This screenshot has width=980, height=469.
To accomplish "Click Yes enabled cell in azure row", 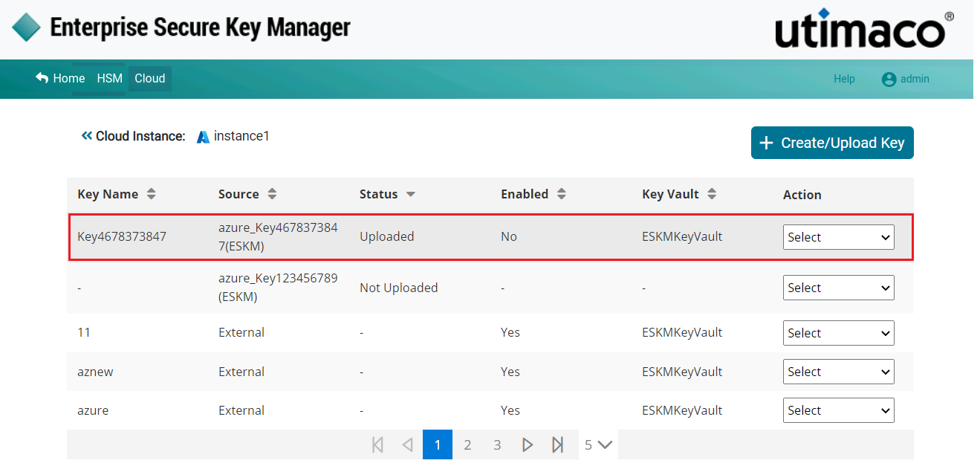I will (x=510, y=410).
